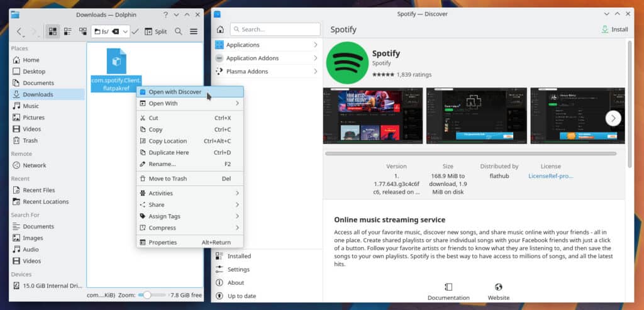Open Music folder in Places
Screen dimensions: 644x310
(x=47, y=106)
